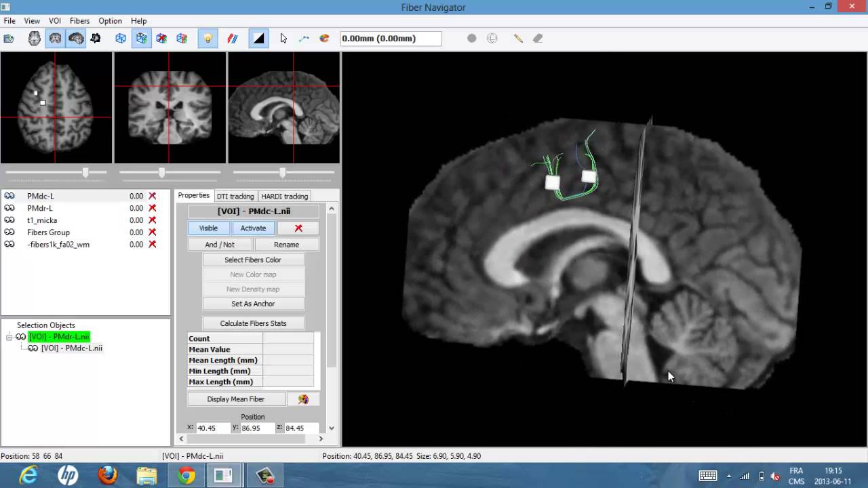Delete the VOI with the red X button
Viewport: 868px width, 488px height.
point(298,228)
